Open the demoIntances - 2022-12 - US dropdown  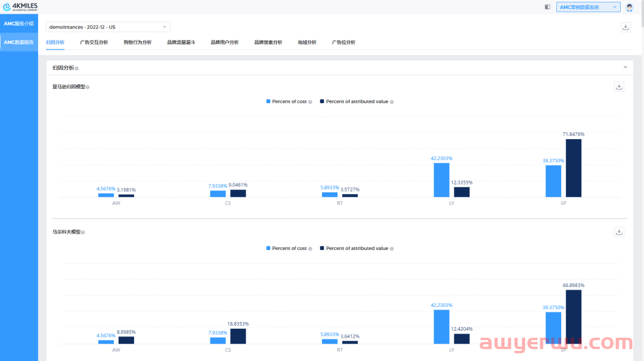point(108,27)
